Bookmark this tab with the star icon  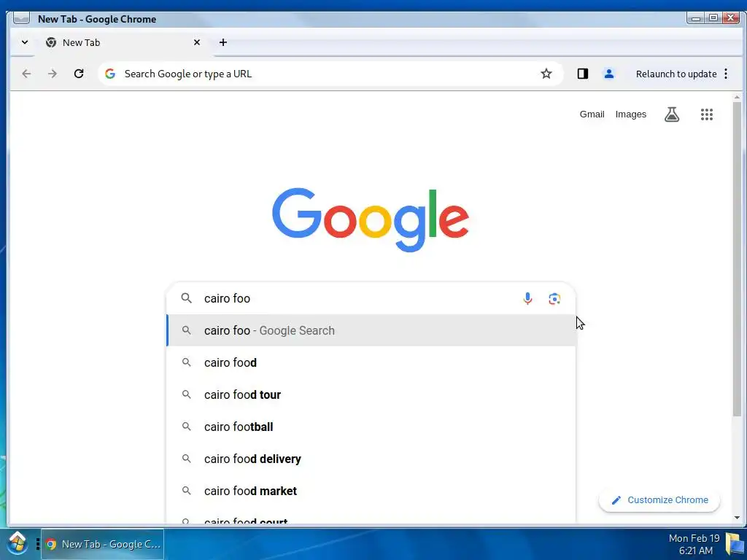tap(546, 74)
